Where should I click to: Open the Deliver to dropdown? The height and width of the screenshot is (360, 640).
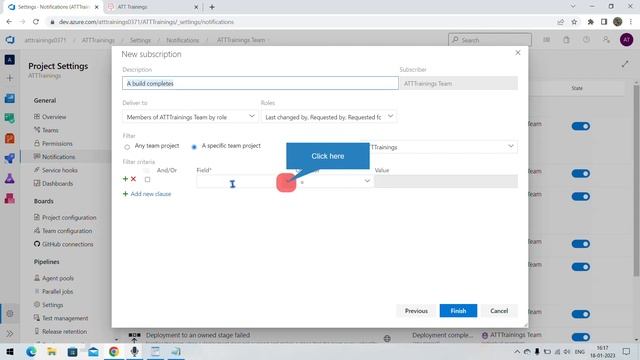tap(190, 117)
